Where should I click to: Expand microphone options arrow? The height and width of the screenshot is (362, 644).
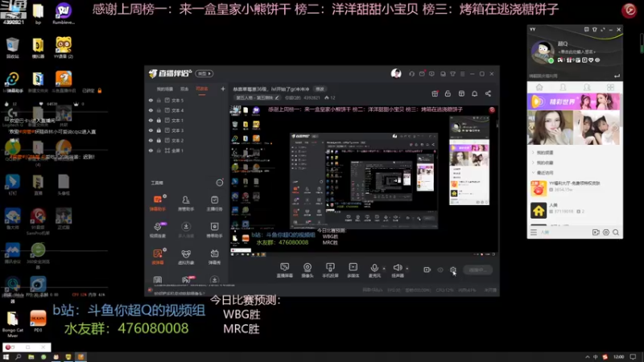tap(384, 269)
